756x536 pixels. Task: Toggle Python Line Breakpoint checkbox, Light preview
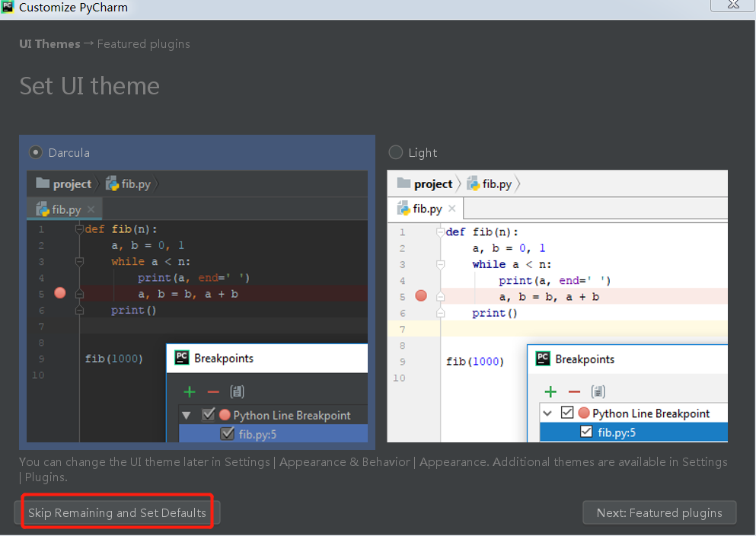[567, 413]
